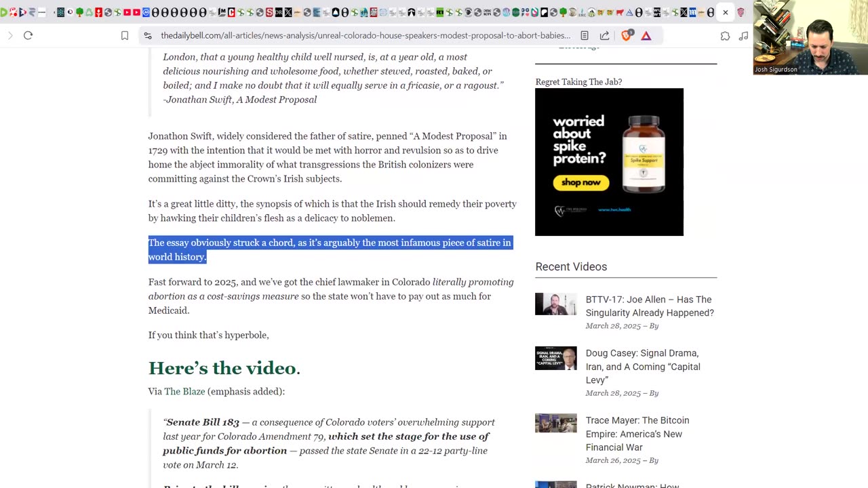This screenshot has height=488, width=868.
Task: Switch to the rightmost browser tab
Action: 740,12
